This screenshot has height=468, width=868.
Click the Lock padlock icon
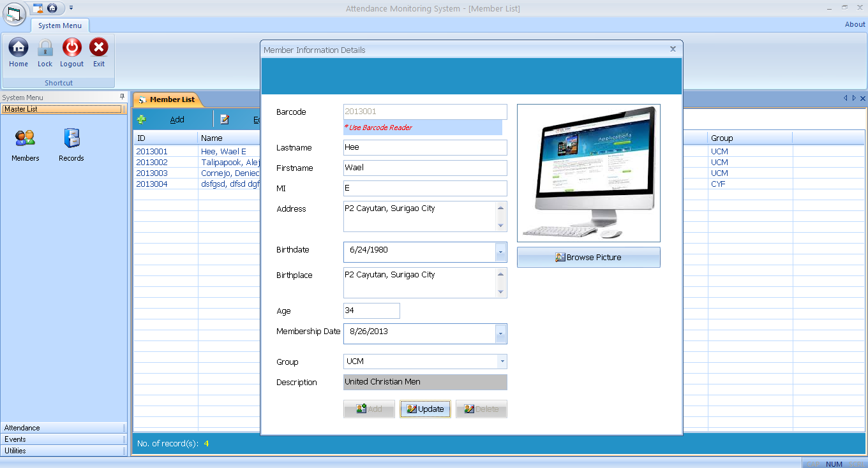click(45, 47)
